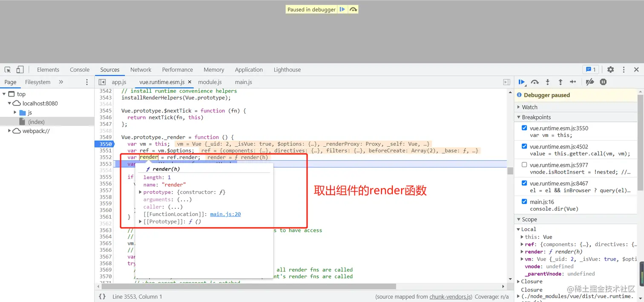The image size is (644, 302).
Task: Disable breakpoint at vue.runtime.esm.js:8467
Action: click(x=524, y=183)
